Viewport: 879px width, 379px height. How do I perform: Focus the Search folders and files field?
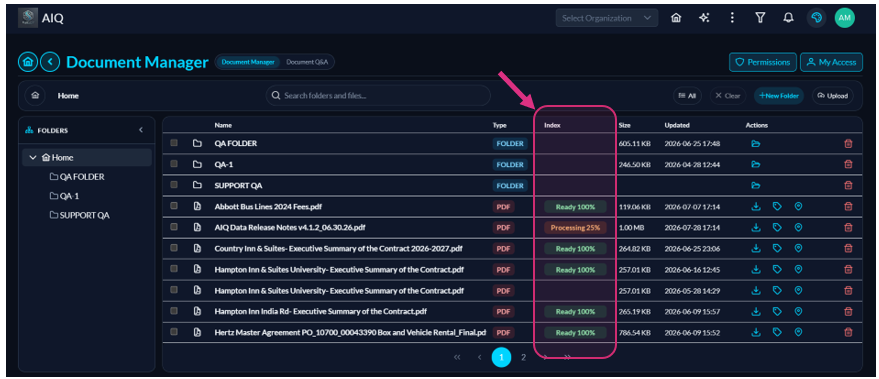pyautogui.click(x=378, y=95)
